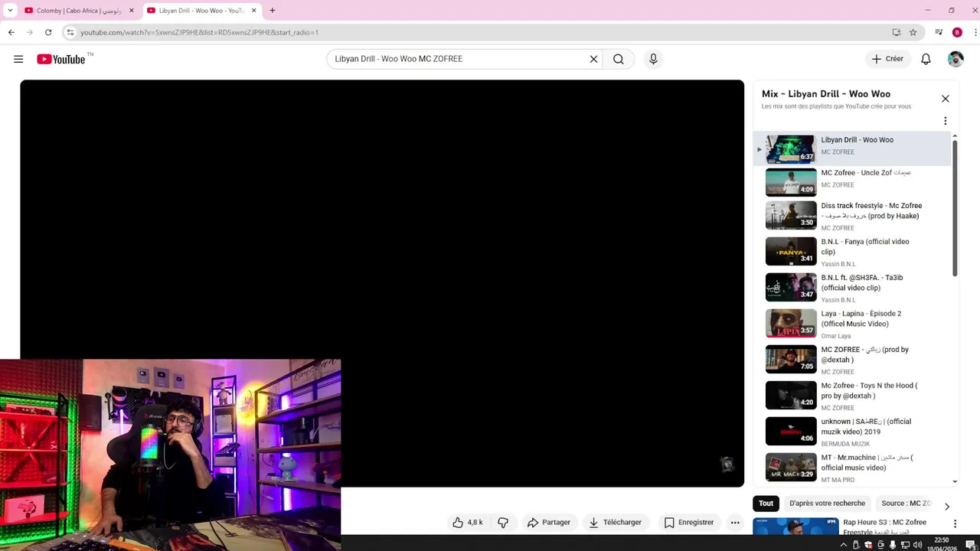Close the Colomby Cabo Africa tab
Viewport: 980px width, 551px height.
[x=132, y=11]
